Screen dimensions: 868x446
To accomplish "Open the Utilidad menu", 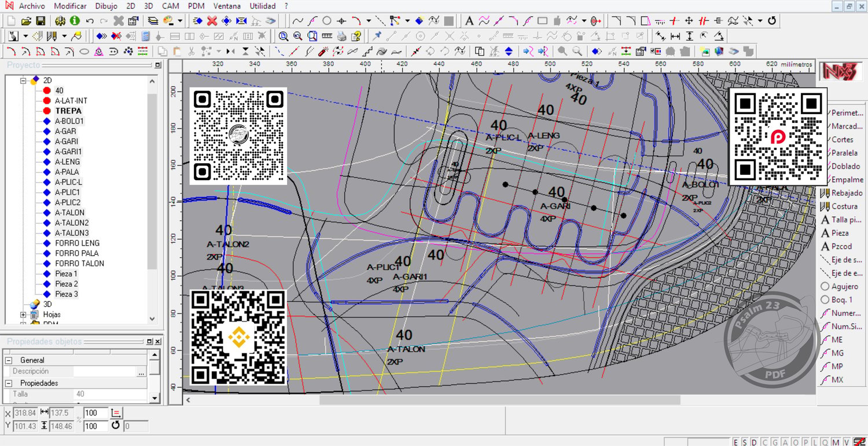I will click(x=262, y=6).
